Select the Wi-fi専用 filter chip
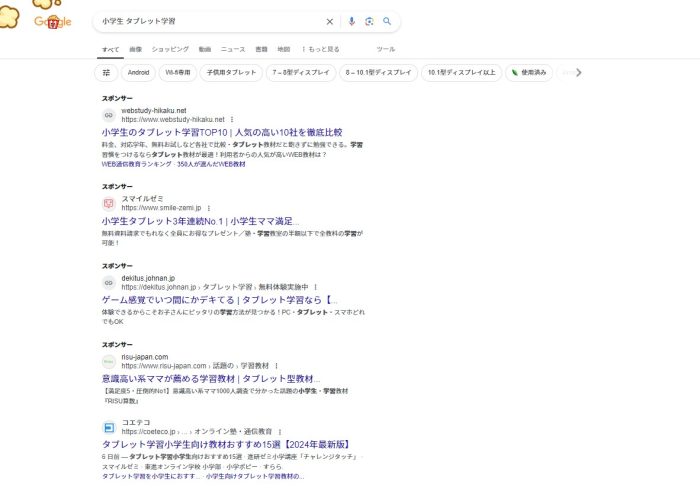 point(178,72)
